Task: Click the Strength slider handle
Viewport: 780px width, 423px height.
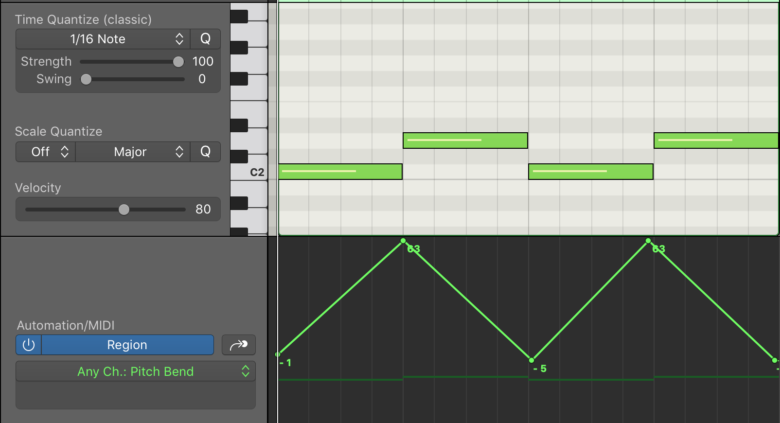Action: click(x=178, y=61)
